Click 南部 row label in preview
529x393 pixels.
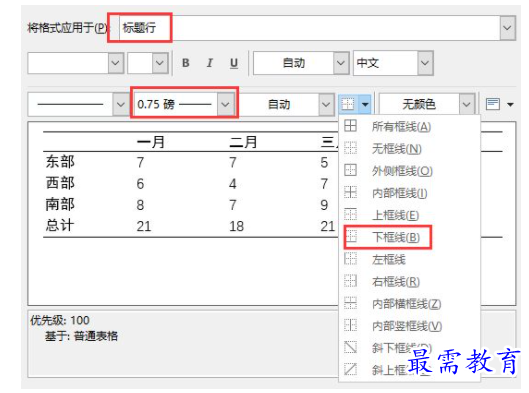pos(60,204)
